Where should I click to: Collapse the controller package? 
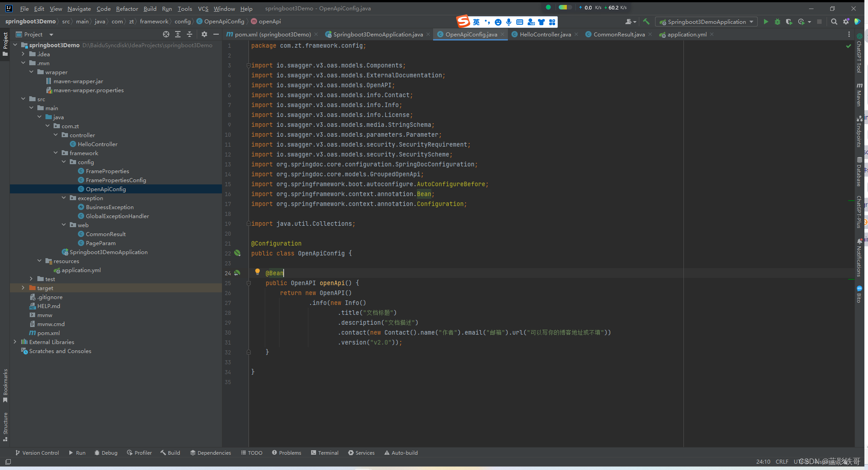tap(56, 135)
